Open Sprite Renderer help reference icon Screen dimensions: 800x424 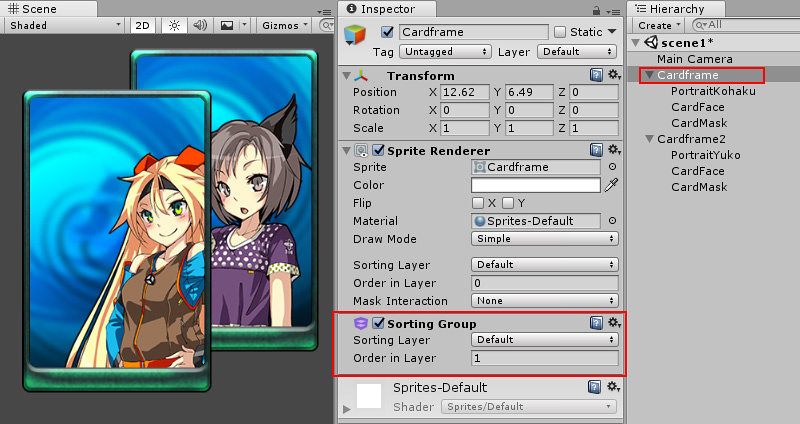click(x=596, y=150)
